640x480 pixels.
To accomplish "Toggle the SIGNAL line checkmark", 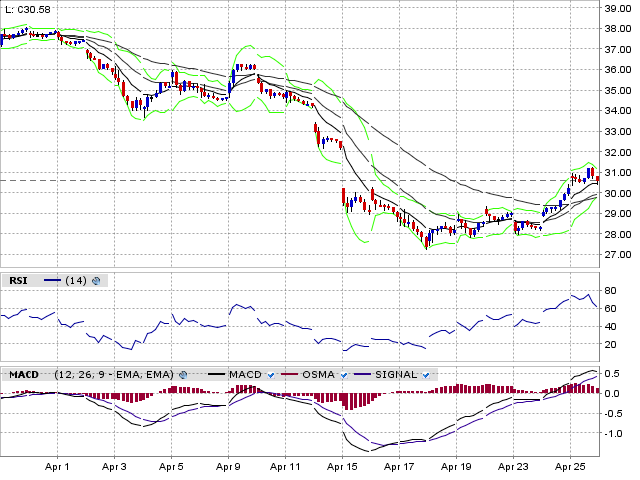I will pos(426,374).
